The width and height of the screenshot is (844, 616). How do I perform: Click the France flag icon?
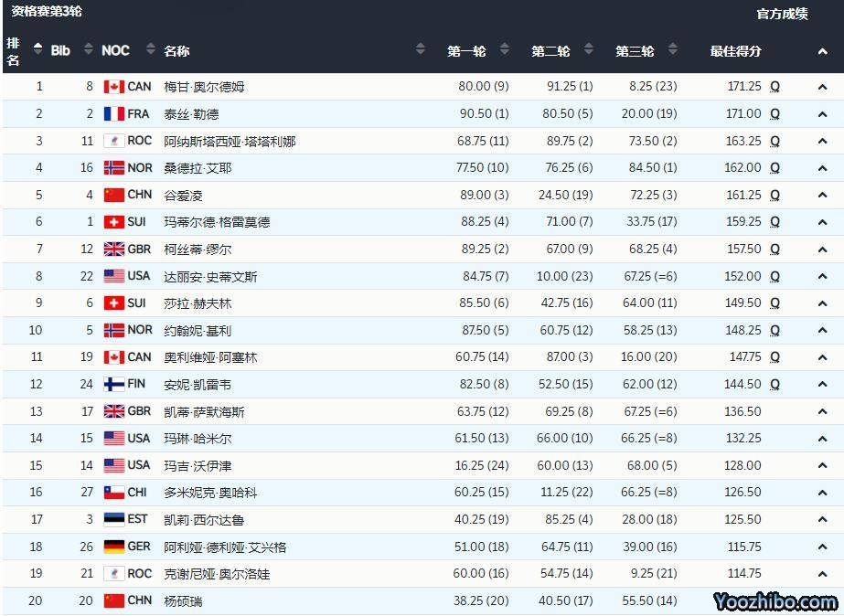(113, 114)
